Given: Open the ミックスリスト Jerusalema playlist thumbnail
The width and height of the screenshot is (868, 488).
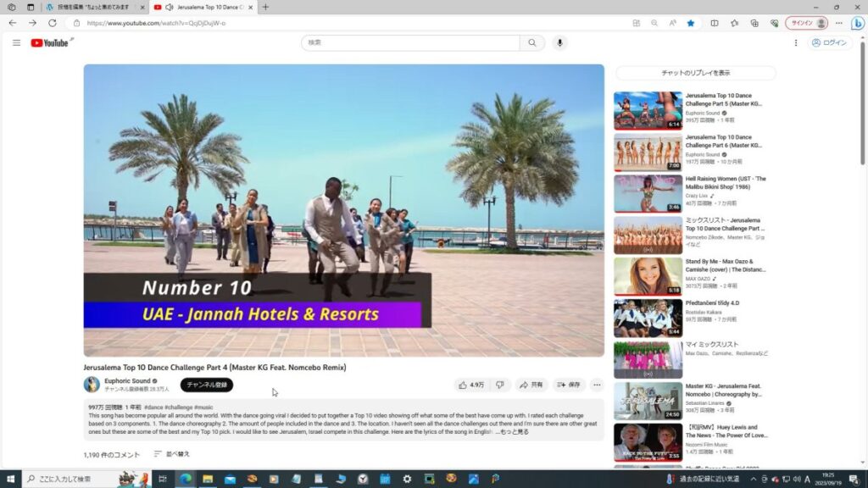Looking at the screenshot, I should click(x=648, y=236).
